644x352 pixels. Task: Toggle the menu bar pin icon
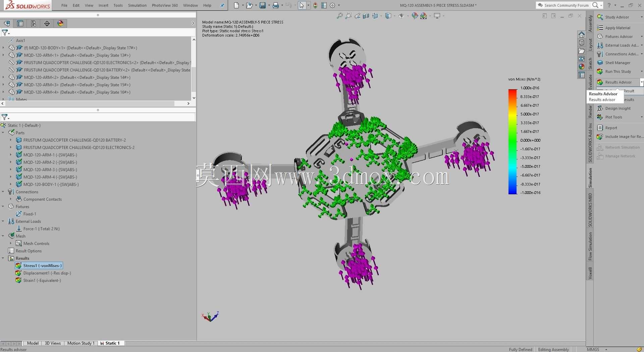[x=222, y=5]
